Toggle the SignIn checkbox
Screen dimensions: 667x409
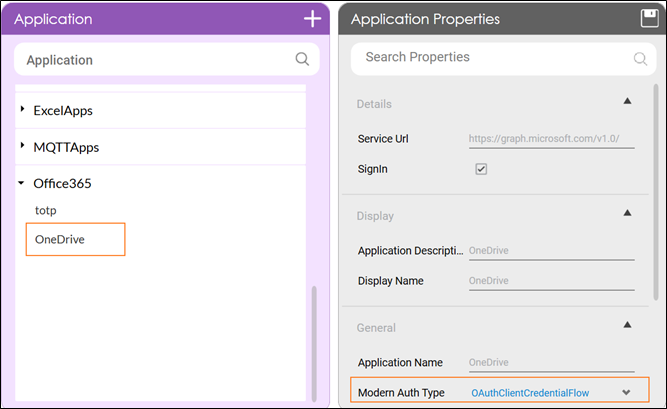click(481, 170)
